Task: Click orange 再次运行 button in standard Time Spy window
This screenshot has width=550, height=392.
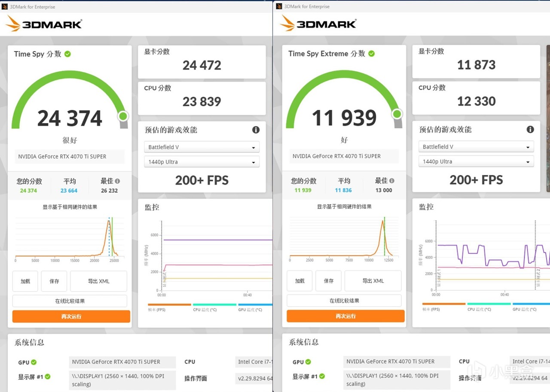Action: click(x=71, y=316)
